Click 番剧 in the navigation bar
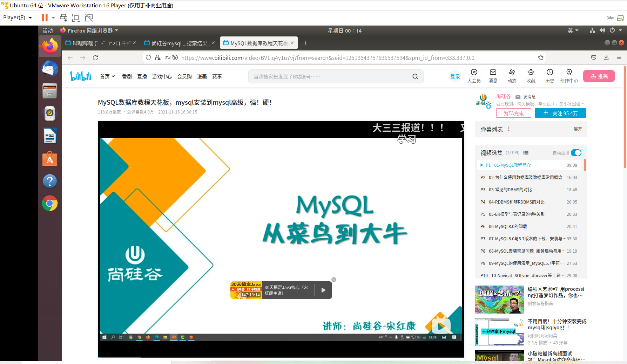The image size is (627, 364). click(127, 76)
